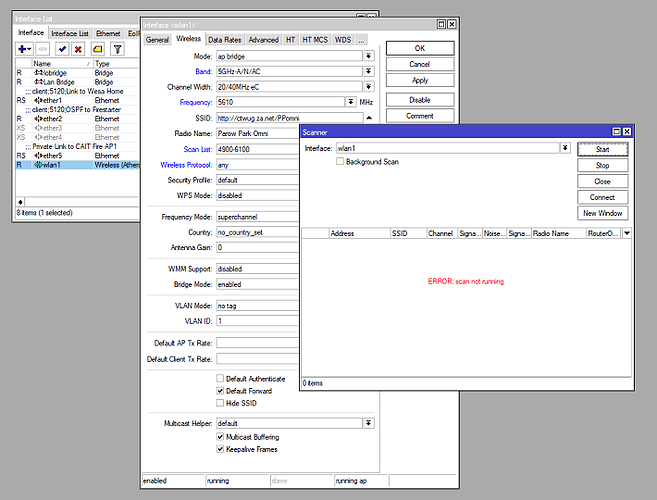Image resolution: width=657 pixels, height=500 pixels.
Task: Open the HT MCS tab
Action: pos(315,39)
